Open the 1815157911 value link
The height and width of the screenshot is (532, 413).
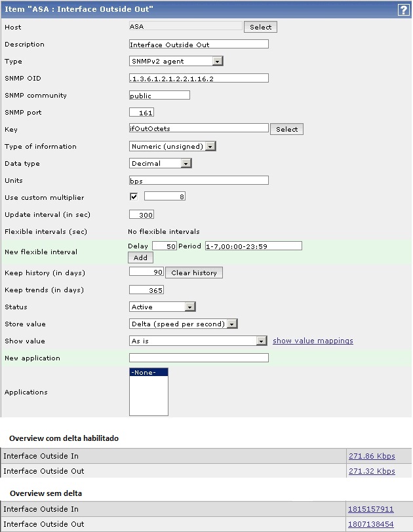click(x=370, y=509)
